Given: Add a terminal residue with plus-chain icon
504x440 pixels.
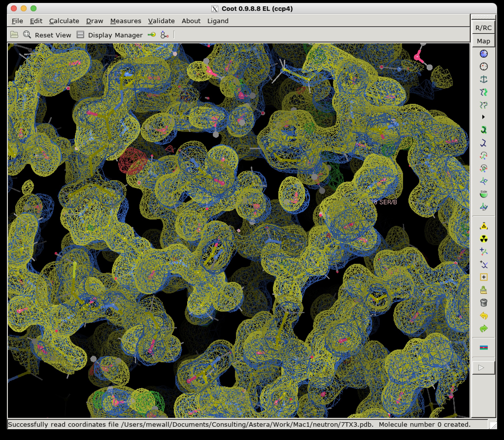Looking at the screenshot, I should pos(484,251).
